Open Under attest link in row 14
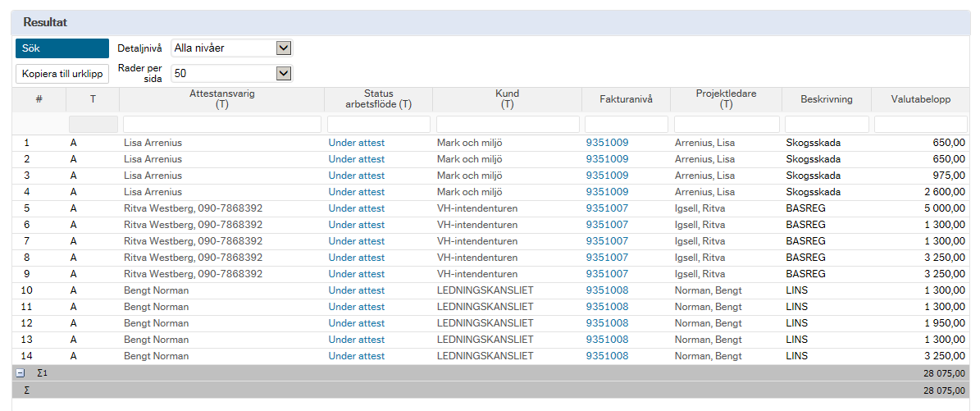The height and width of the screenshot is (411, 980). (356, 356)
